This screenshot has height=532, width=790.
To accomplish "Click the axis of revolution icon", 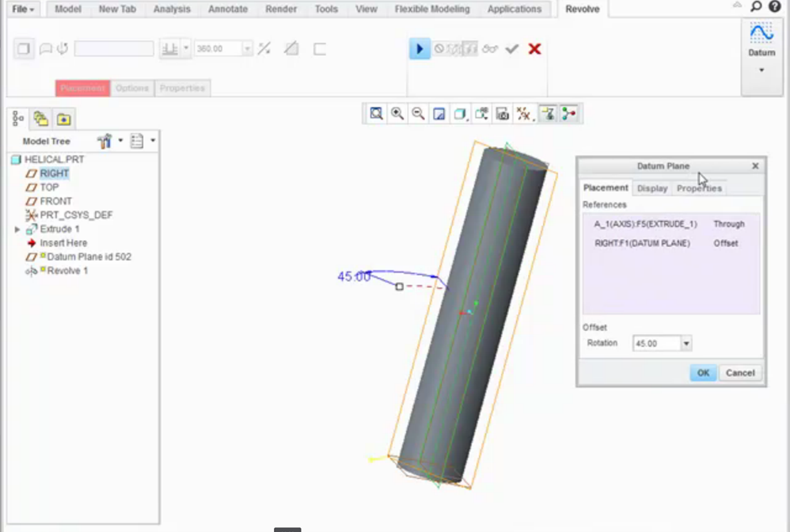I will pos(63,49).
